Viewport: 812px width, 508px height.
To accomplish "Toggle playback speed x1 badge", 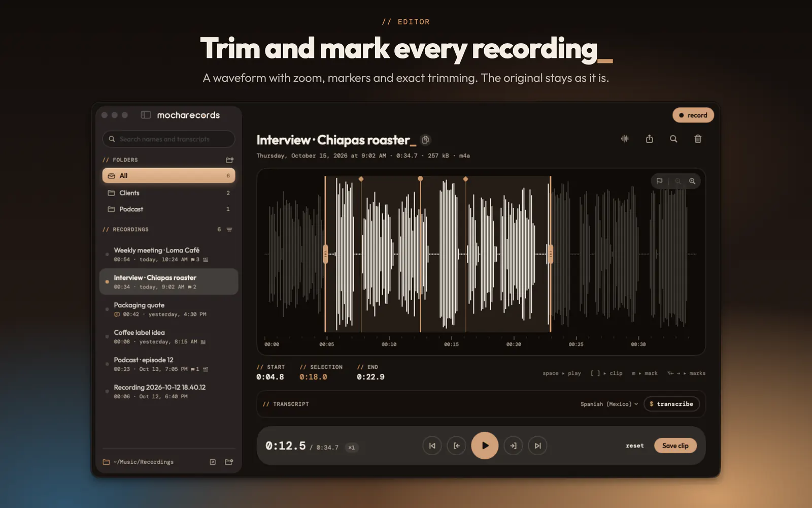I will pyautogui.click(x=352, y=448).
